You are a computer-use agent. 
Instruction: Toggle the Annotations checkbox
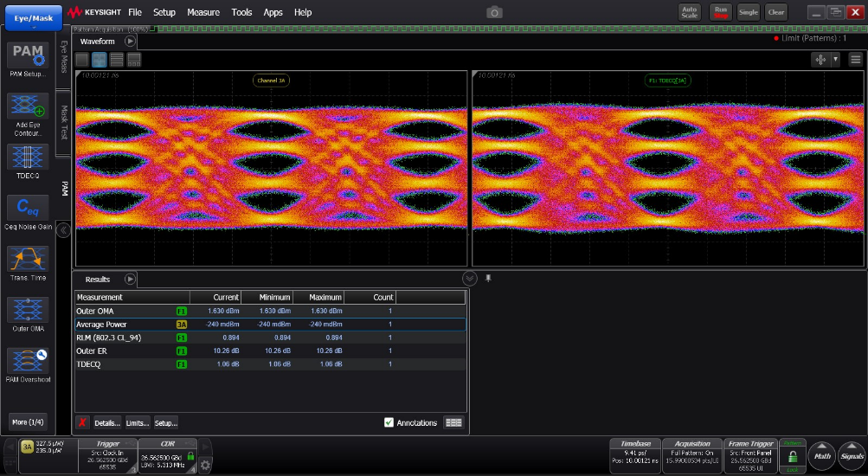(389, 422)
